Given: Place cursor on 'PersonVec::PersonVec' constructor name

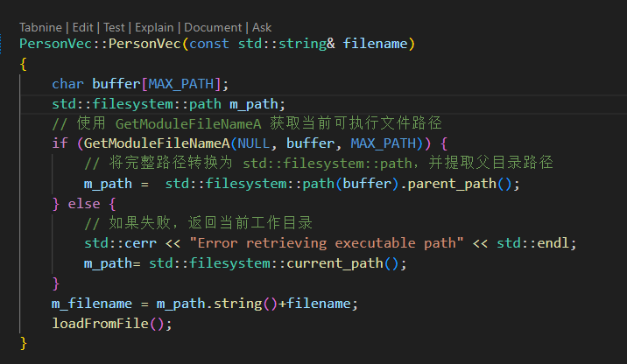Looking at the screenshot, I should tap(100, 44).
